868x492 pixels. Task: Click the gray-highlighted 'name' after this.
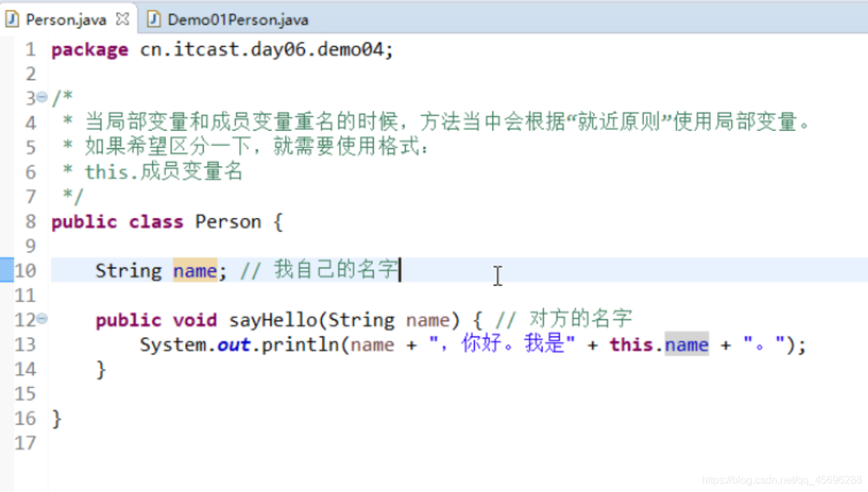pyautogui.click(x=687, y=344)
